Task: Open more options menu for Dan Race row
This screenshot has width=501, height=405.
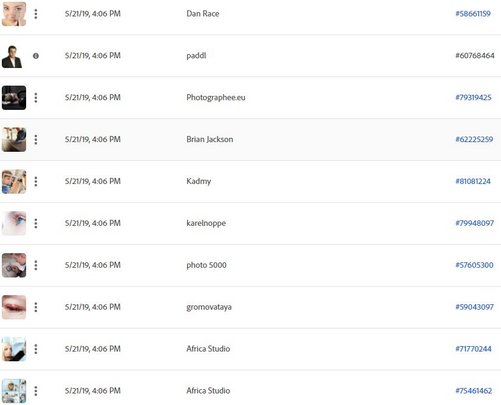Action: tap(36, 14)
